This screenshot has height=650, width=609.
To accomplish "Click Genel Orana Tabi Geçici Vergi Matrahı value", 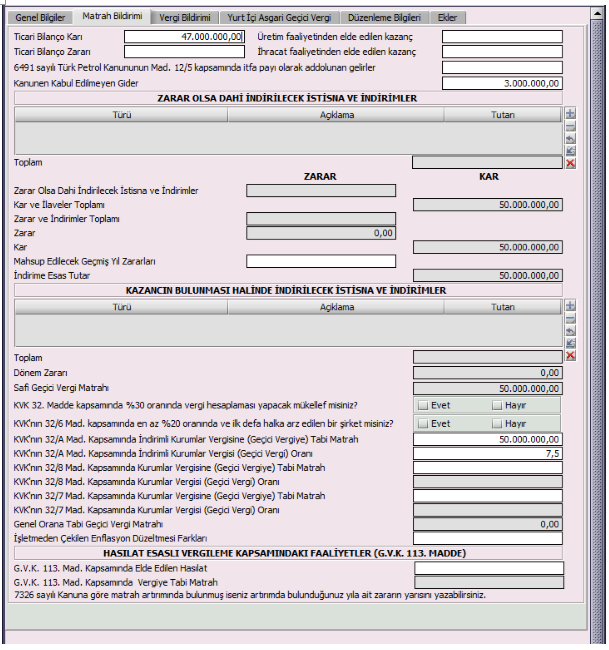I will 488,524.
